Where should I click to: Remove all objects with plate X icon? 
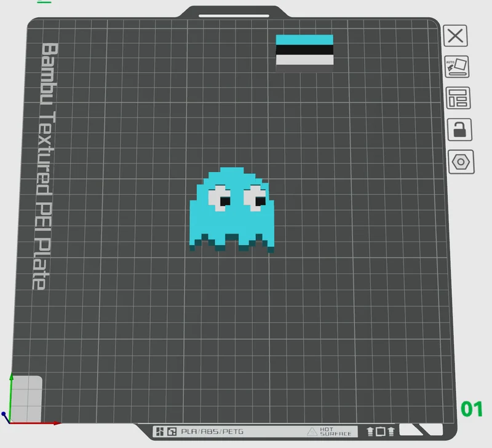(455, 36)
